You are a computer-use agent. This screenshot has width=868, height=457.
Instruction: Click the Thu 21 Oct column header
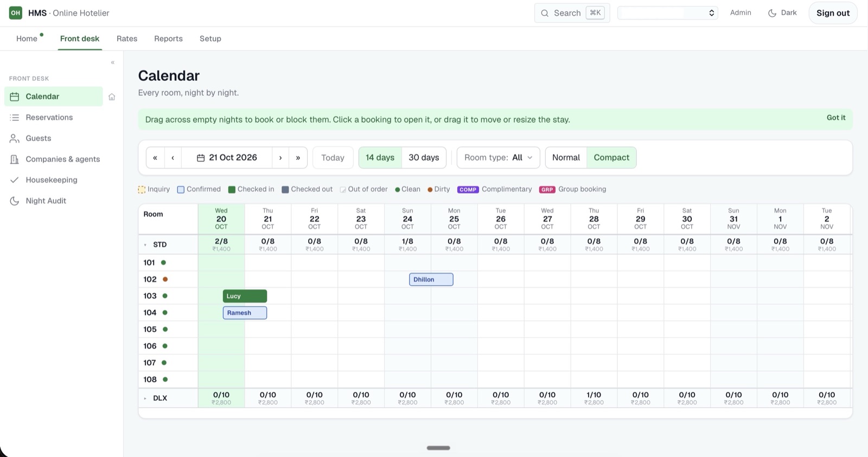point(268,219)
